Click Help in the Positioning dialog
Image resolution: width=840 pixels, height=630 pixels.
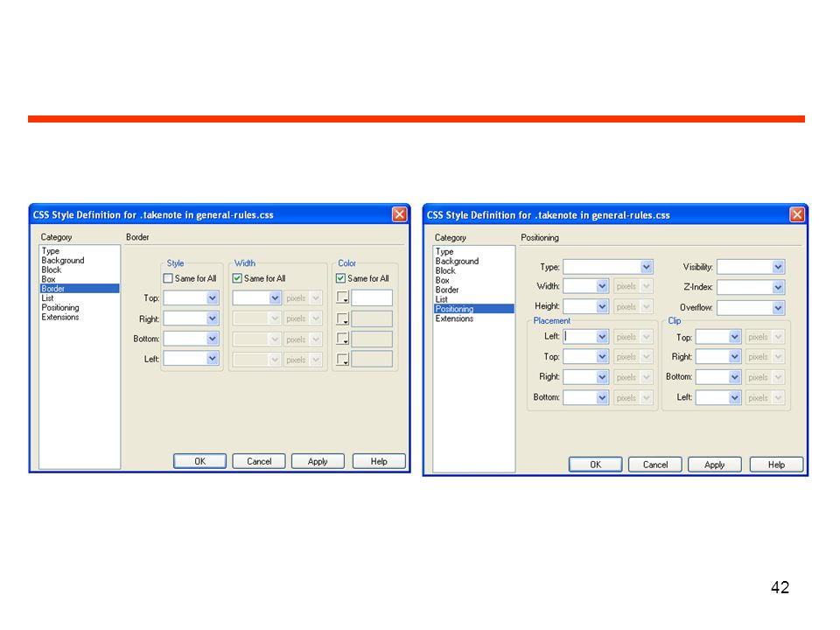(776, 465)
